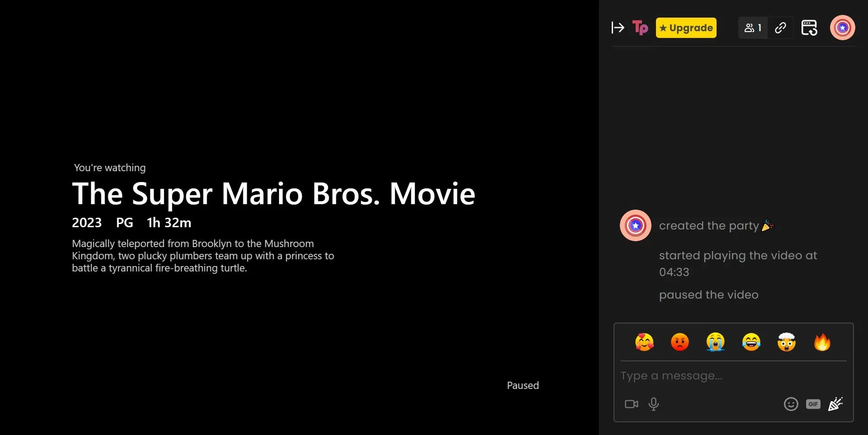Open the GIF picker
The height and width of the screenshot is (435, 868).
tap(813, 404)
